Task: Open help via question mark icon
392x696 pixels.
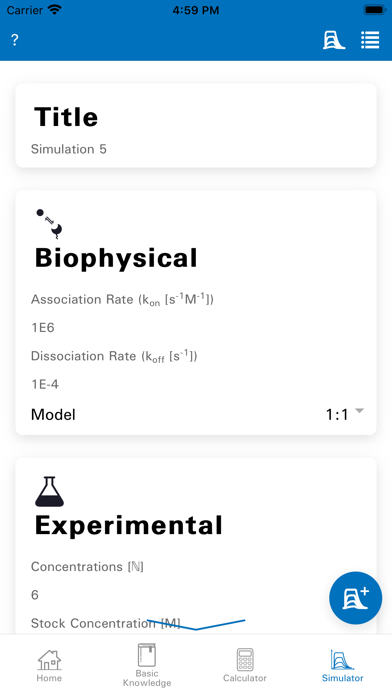Action: point(15,40)
